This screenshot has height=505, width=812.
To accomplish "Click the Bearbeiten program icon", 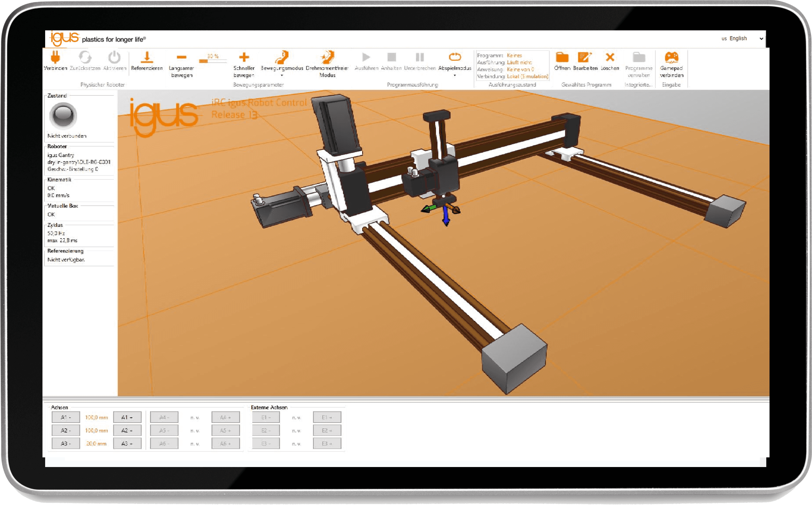I will (x=584, y=57).
